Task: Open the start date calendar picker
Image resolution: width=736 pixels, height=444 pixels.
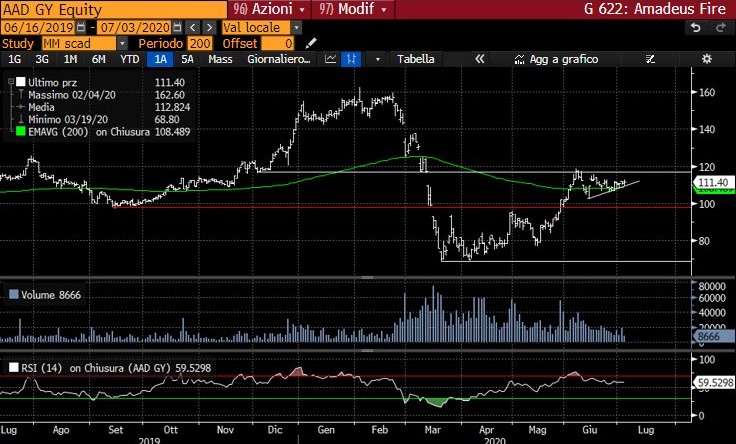Action: click(81, 27)
